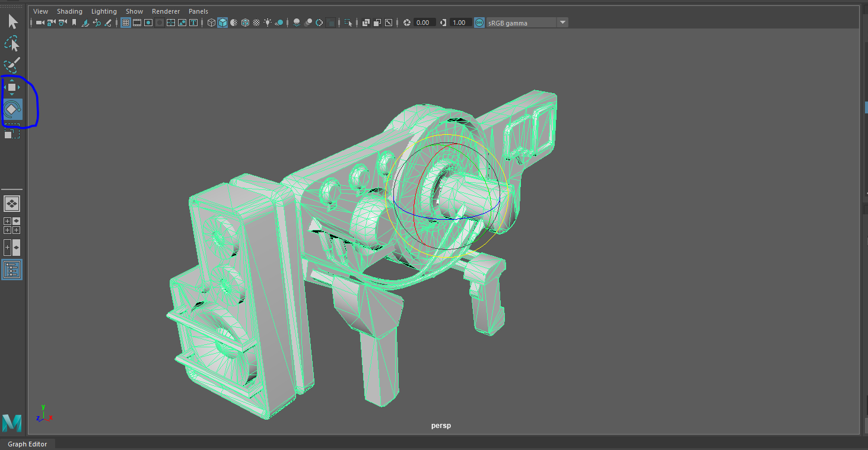The image size is (868, 450).
Task: Toggle 2D pan/zoom icon
Action: click(x=97, y=23)
